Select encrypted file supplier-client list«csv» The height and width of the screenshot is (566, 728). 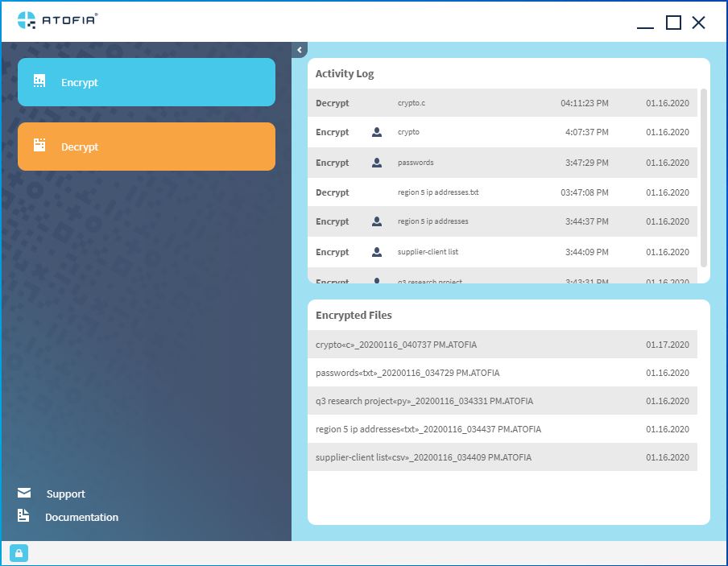[x=503, y=457]
